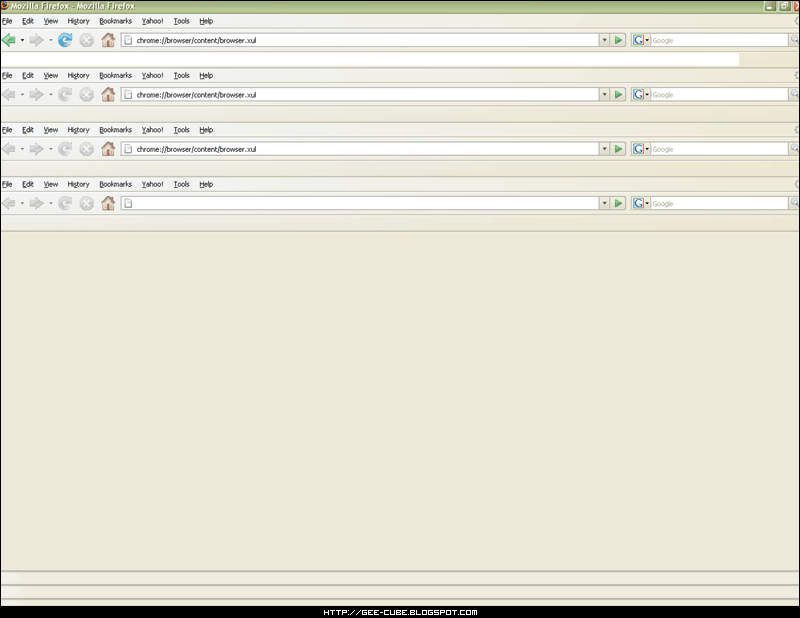Open the Forward history dropdown in the top toolbar

click(51, 40)
